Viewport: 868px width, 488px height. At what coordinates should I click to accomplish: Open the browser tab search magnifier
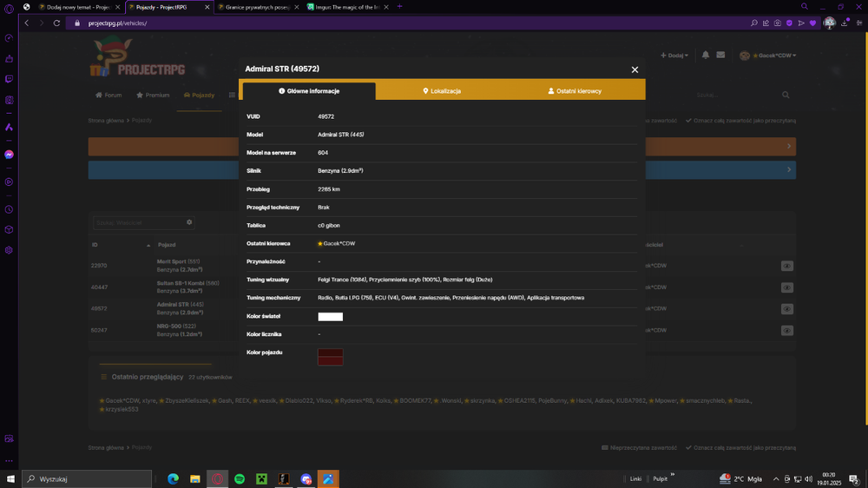tap(805, 7)
